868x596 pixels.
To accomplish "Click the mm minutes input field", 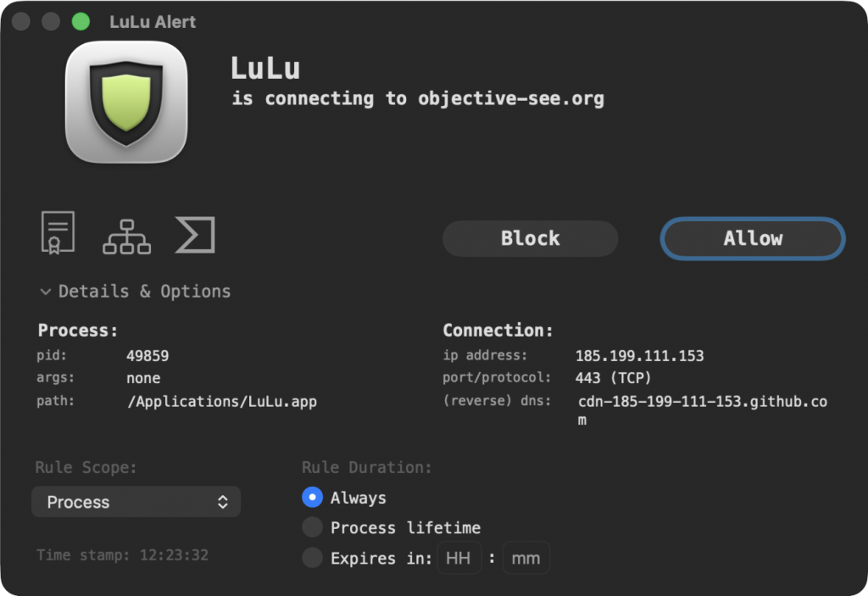I will [526, 557].
